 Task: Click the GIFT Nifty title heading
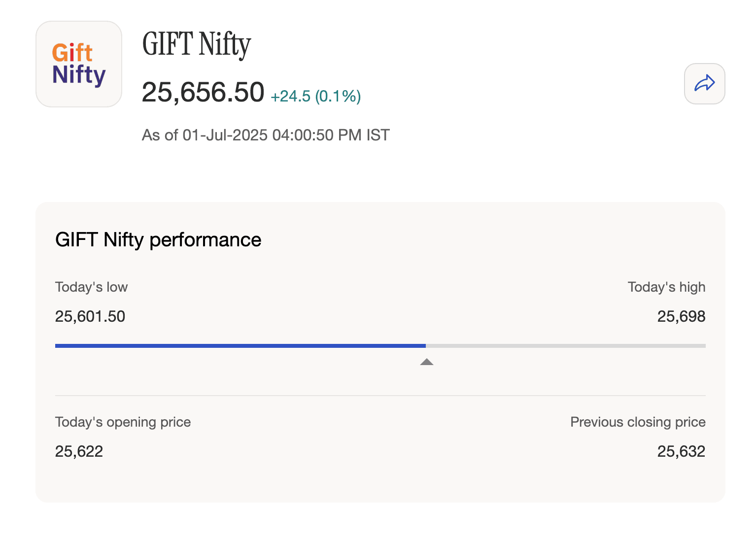pyautogui.click(x=197, y=44)
